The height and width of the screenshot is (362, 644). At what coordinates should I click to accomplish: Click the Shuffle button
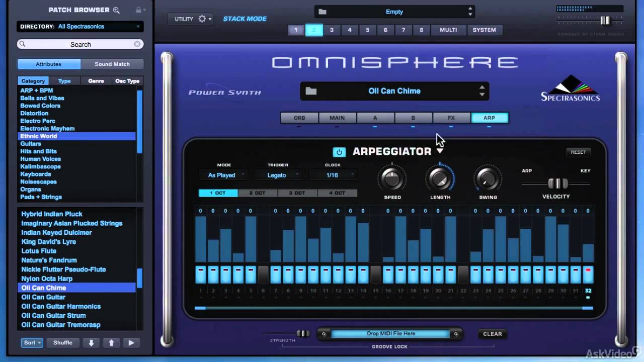(63, 343)
